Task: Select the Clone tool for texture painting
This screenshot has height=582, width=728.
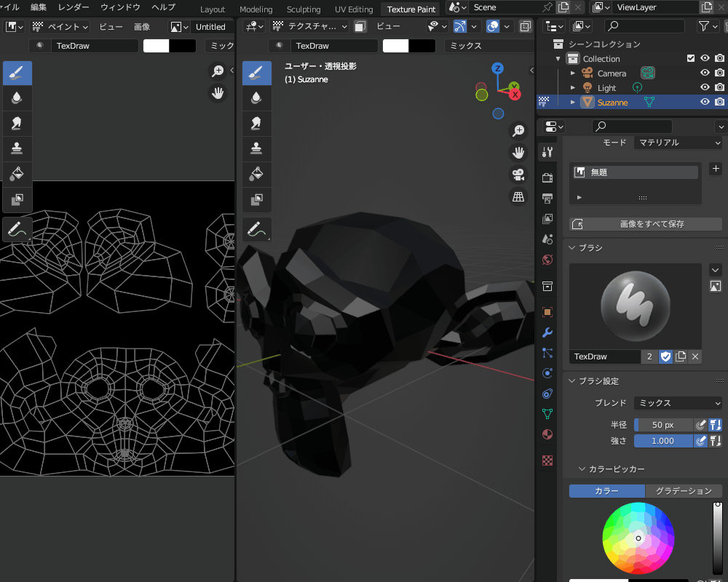Action: tap(257, 148)
